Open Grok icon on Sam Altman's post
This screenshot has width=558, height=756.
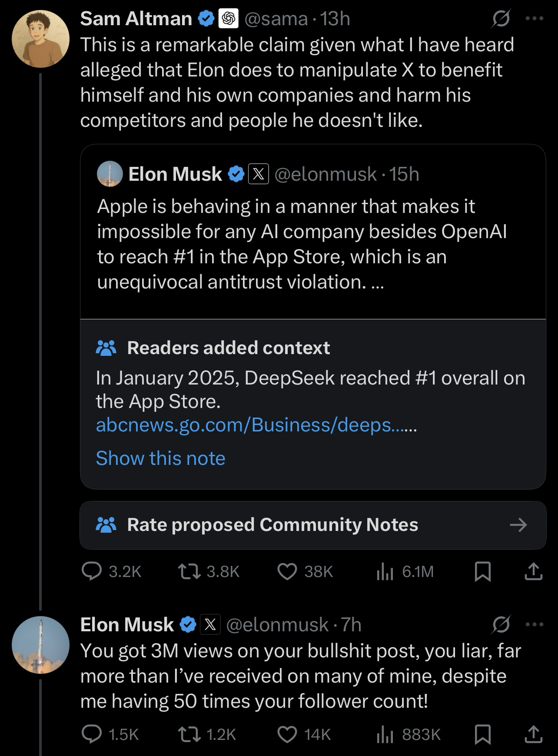[501, 19]
